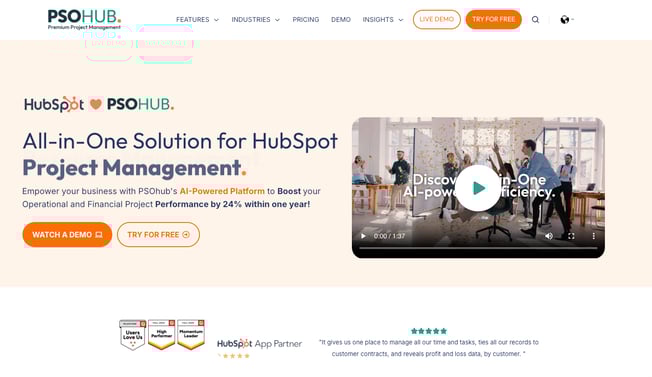Mute the video volume icon
Viewport: 652px width, 377px height.
coord(549,236)
